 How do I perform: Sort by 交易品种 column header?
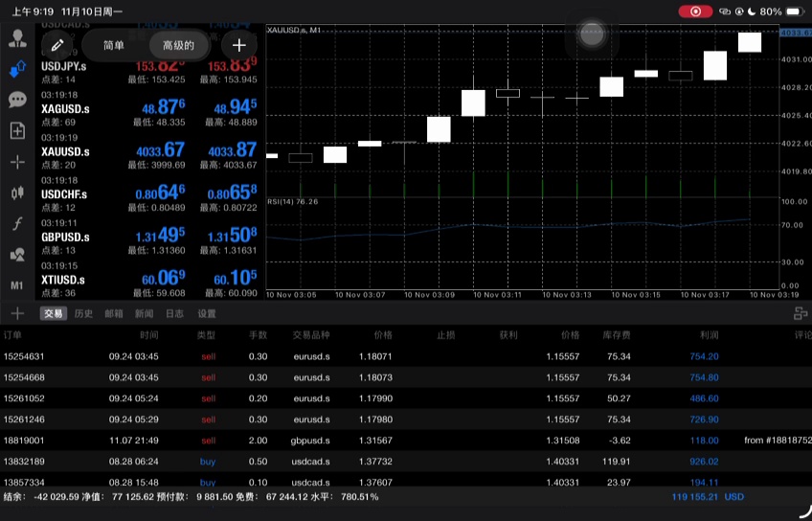[x=311, y=335]
